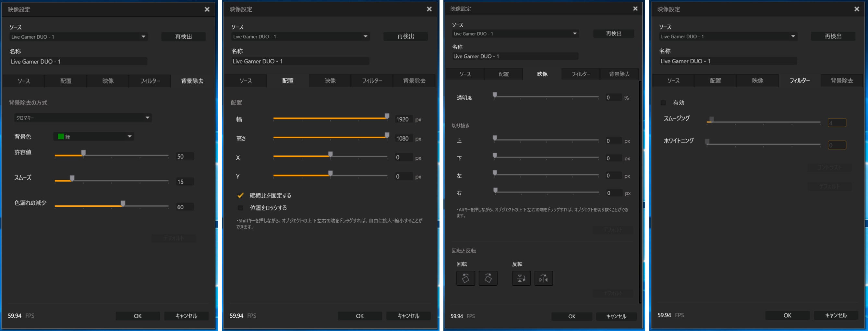Click the 右 right crop slider handle
868x331 pixels.
point(495,190)
